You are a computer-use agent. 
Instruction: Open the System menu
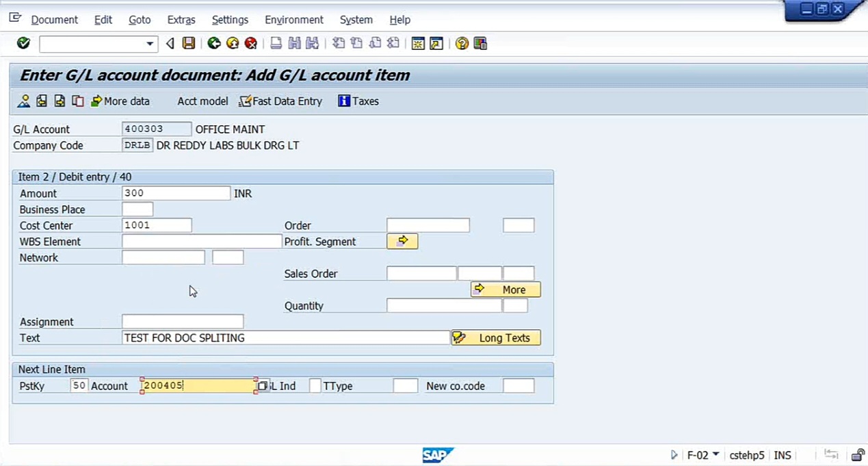click(356, 20)
